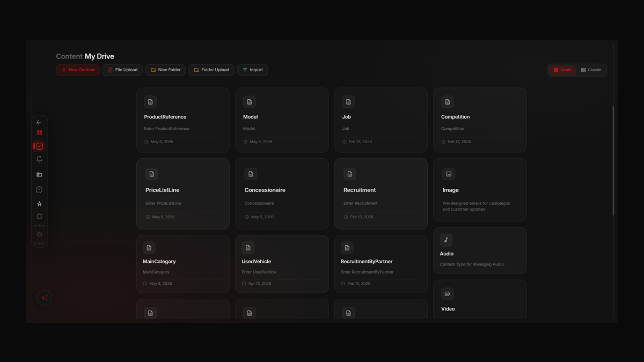Click the New Folder button
The image size is (644, 362).
click(x=166, y=70)
